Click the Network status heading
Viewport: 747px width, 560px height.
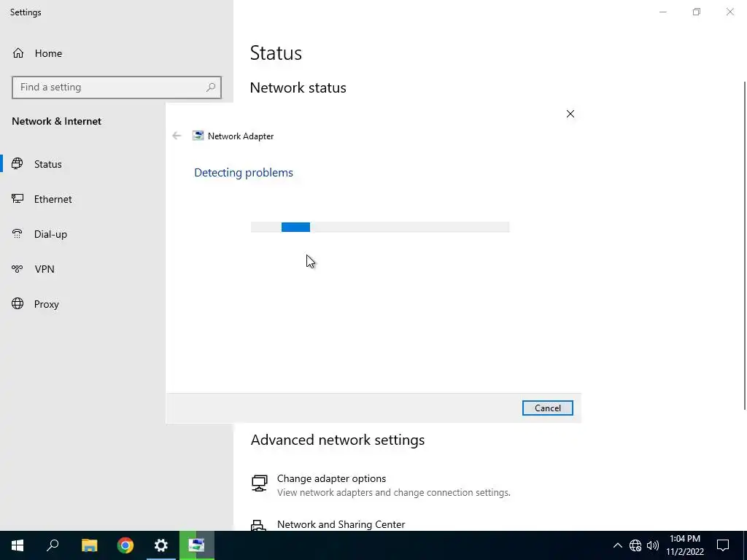point(298,87)
